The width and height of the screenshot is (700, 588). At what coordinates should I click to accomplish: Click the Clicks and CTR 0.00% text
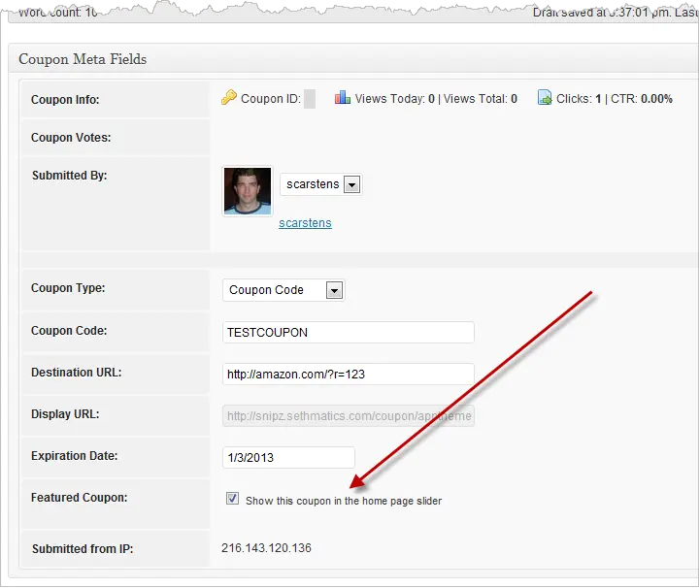pos(615,99)
